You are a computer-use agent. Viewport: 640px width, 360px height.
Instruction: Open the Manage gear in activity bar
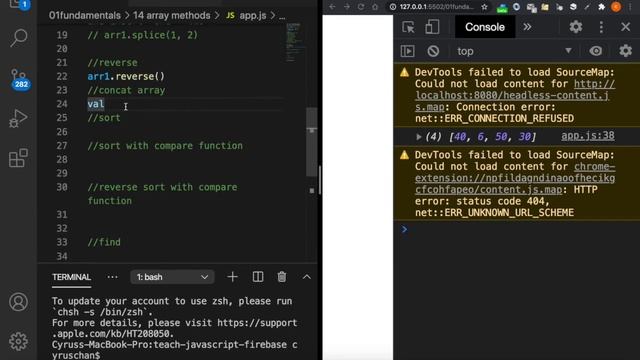tap(18, 341)
